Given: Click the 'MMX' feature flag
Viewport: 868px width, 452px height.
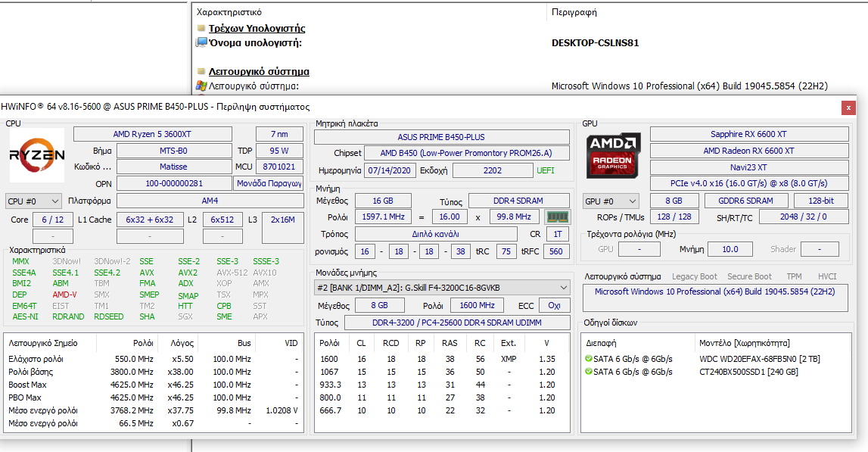Looking at the screenshot, I should (20, 261).
